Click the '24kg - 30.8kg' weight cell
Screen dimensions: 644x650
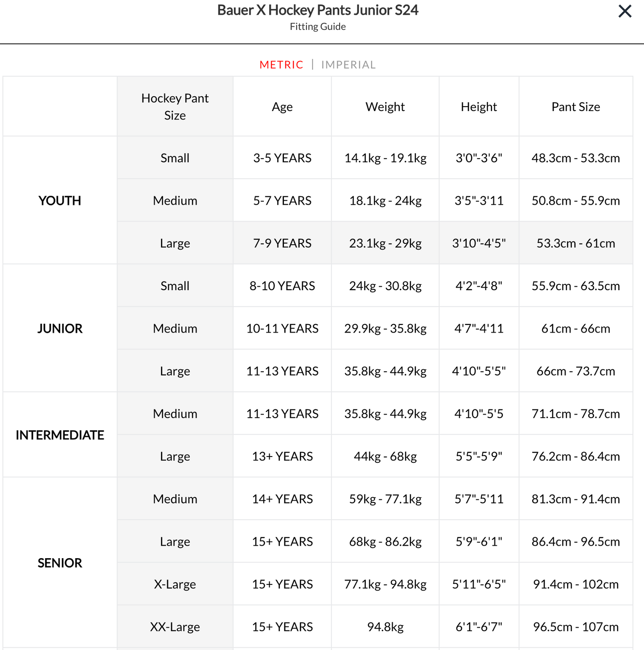click(x=385, y=286)
